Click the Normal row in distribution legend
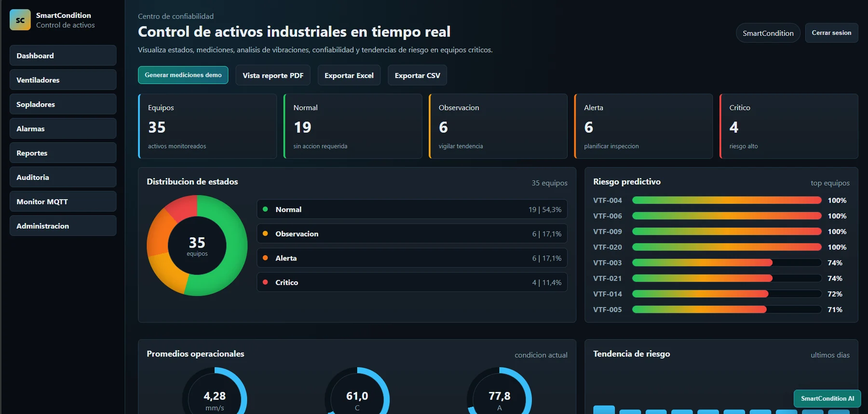Image resolution: width=868 pixels, height=414 pixels. pos(412,209)
